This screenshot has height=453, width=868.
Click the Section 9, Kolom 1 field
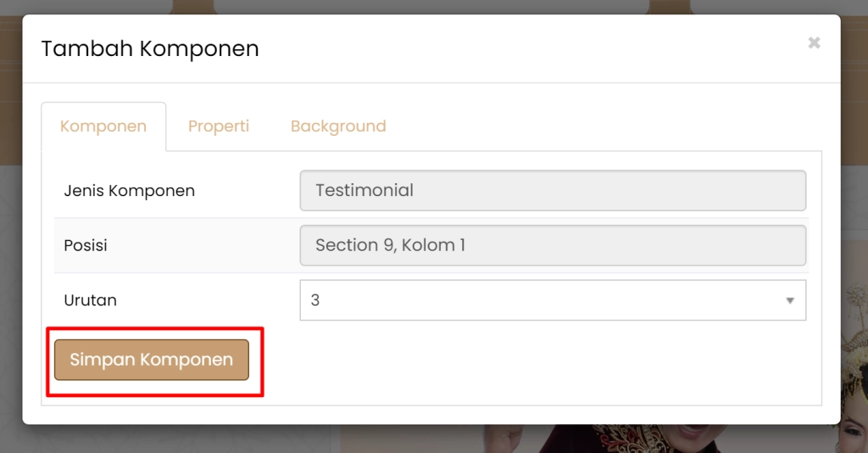(553, 245)
